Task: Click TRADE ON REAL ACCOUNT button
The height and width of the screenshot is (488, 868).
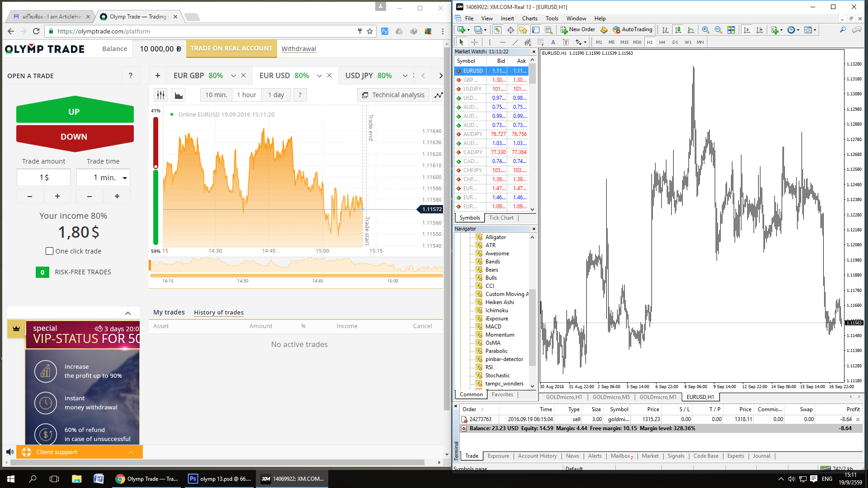Action: point(231,48)
